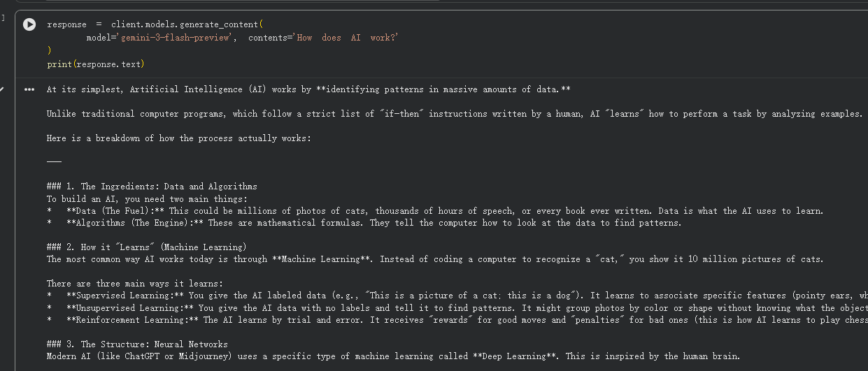The width and height of the screenshot is (868, 371).
Task: Click the 'Supervised Learning' bullet text
Action: click(124, 296)
